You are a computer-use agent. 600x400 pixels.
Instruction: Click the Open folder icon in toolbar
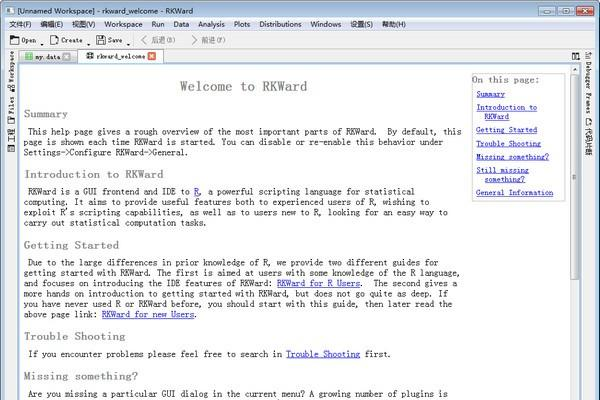tap(14, 40)
